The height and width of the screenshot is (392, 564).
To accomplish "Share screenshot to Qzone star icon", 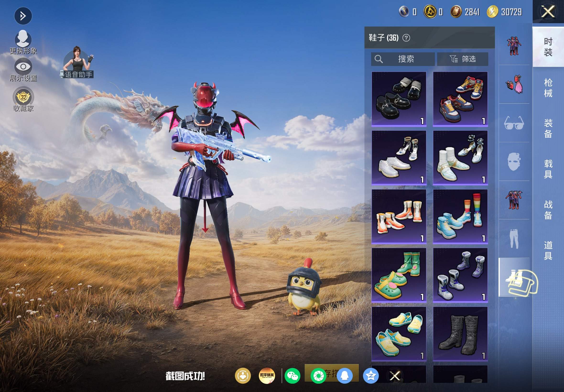I will tap(371, 376).
